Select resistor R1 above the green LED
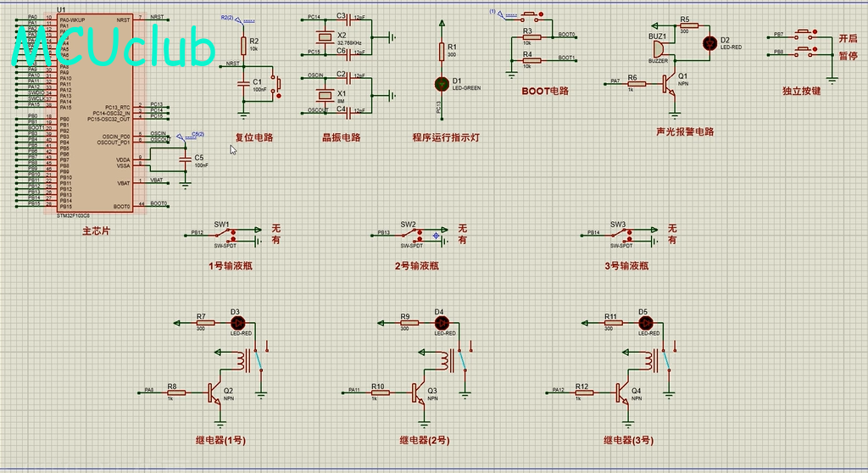The height and width of the screenshot is (473, 868). (x=441, y=51)
